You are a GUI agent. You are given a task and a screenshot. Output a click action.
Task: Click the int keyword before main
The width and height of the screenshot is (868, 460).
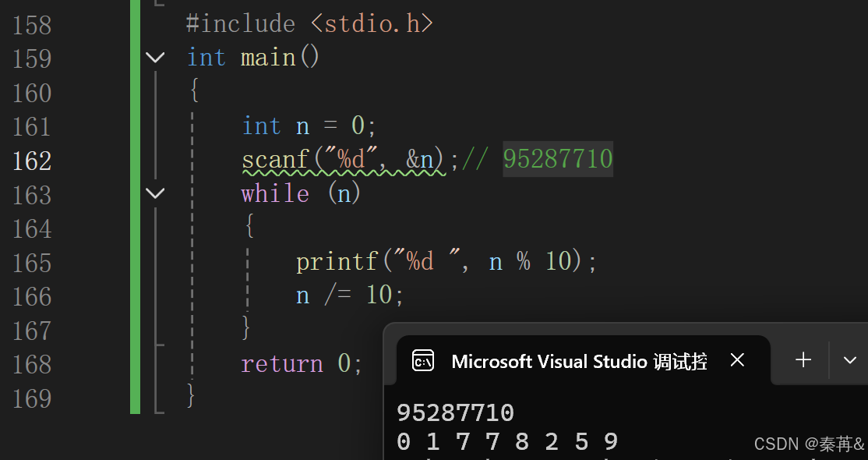(206, 58)
